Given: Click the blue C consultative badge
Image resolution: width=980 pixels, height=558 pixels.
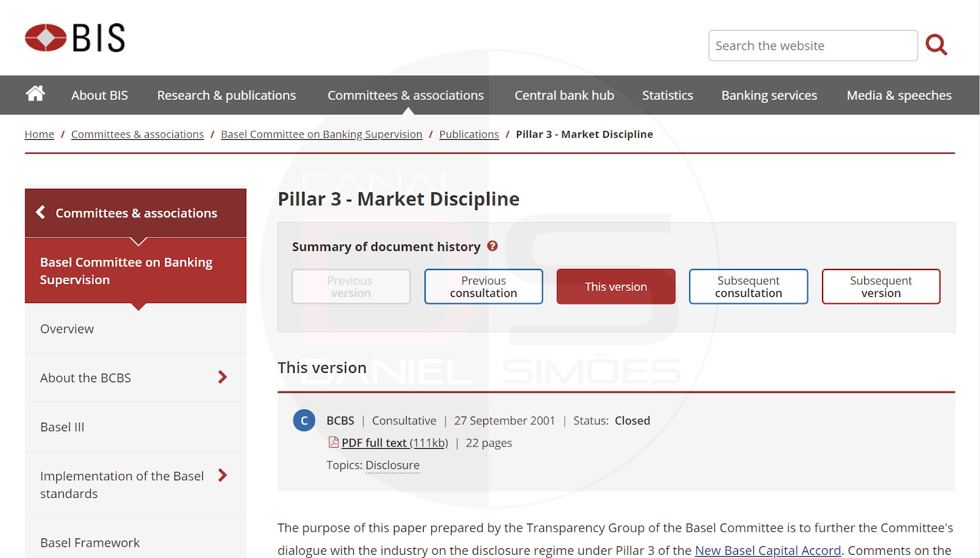Looking at the screenshot, I should (x=304, y=421).
